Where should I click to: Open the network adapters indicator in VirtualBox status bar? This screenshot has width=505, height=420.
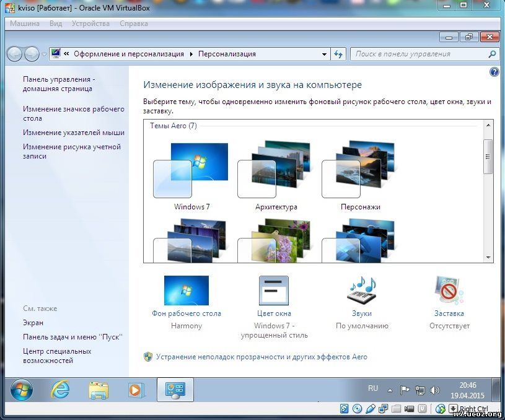coord(384,408)
